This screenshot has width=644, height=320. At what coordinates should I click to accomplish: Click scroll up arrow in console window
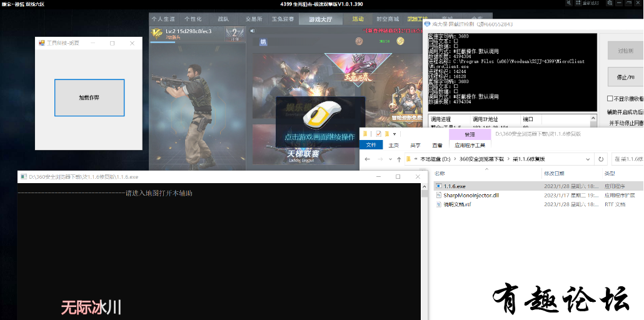(x=425, y=186)
